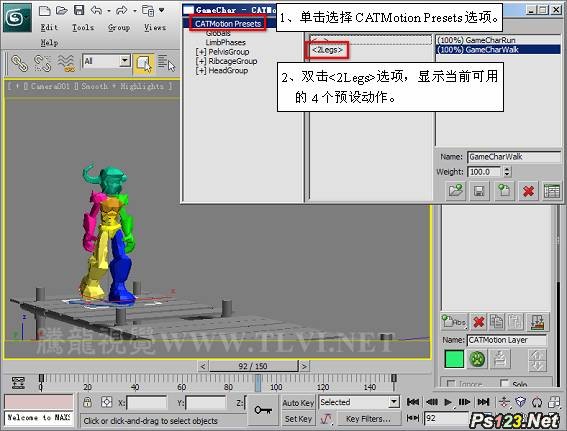Click the Abs add layer flyout button
Screen dimensions: 567x431
click(x=454, y=321)
